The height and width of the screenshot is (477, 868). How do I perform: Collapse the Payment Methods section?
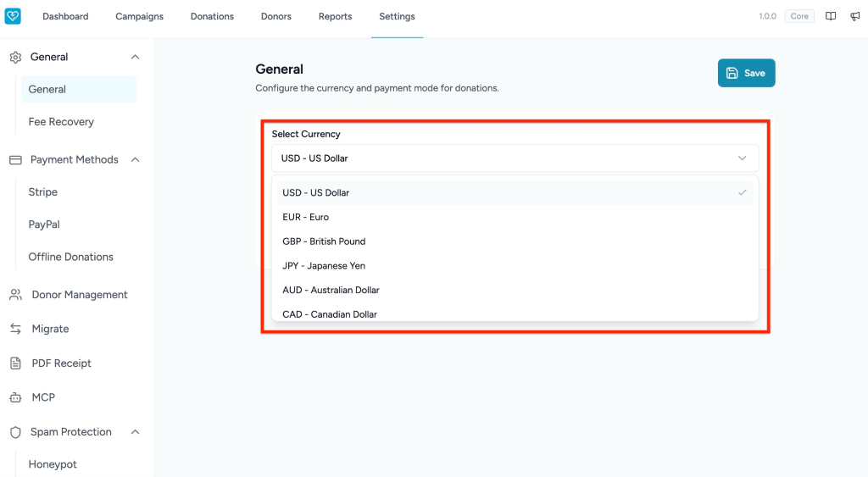click(135, 160)
